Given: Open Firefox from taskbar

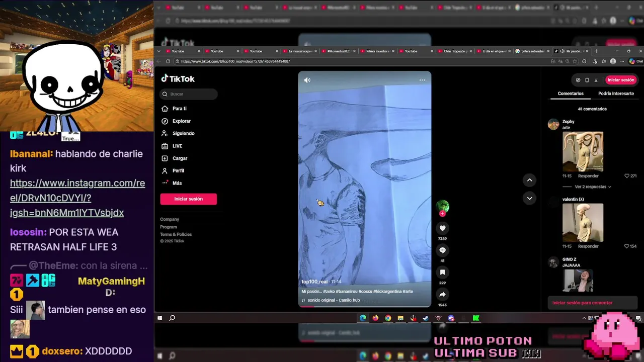Looking at the screenshot, I should [x=375, y=318].
